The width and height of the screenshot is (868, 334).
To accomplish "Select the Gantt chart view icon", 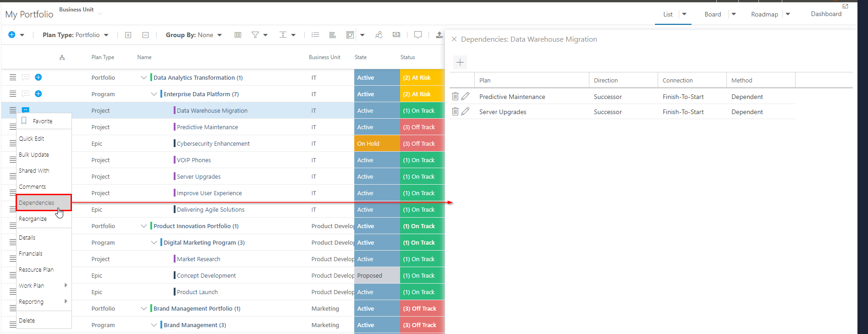I will click(333, 35).
